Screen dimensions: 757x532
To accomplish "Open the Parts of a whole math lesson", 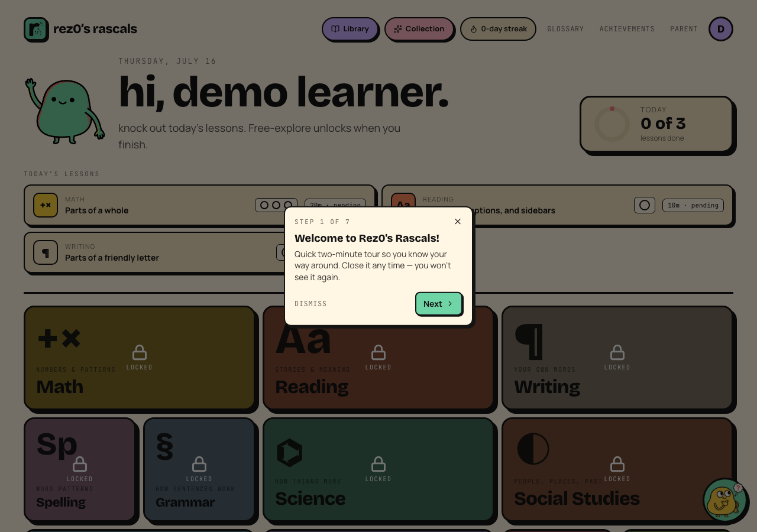I will tap(200, 205).
